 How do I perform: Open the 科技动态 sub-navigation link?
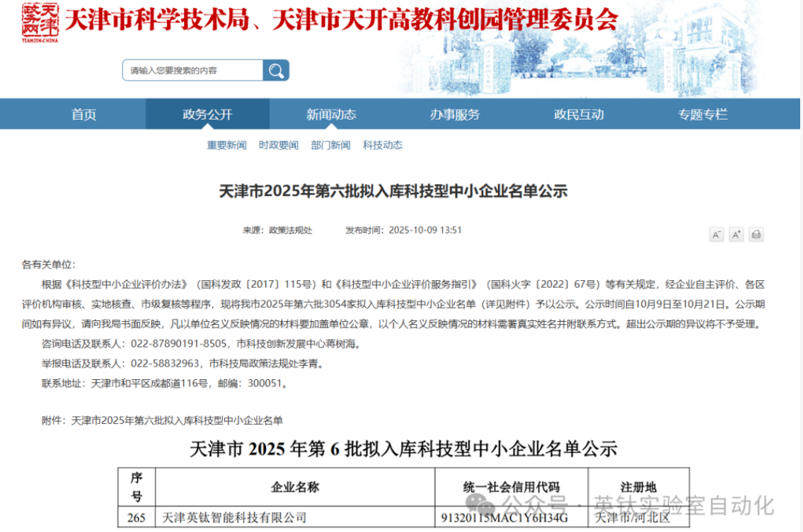point(383,145)
